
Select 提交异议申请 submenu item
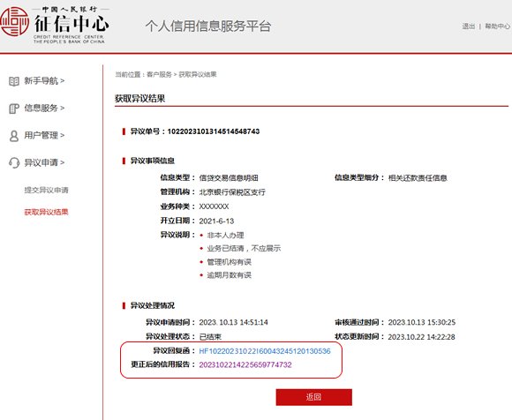point(47,190)
